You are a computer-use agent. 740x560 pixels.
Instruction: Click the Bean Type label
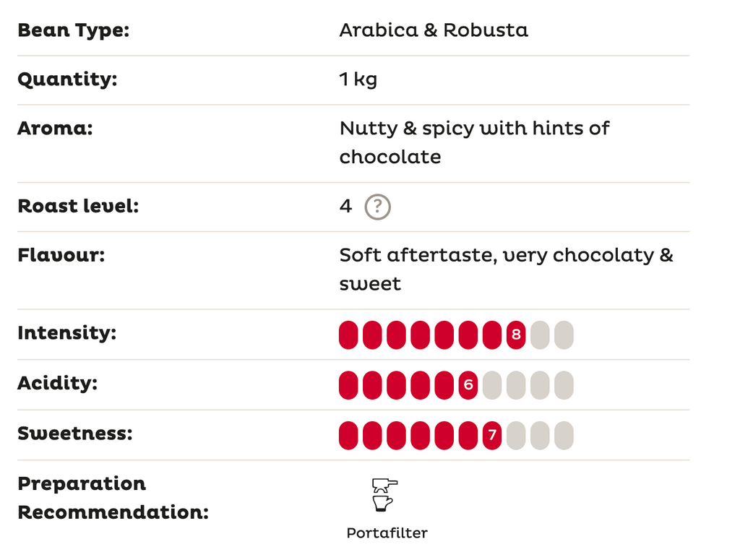[73, 30]
